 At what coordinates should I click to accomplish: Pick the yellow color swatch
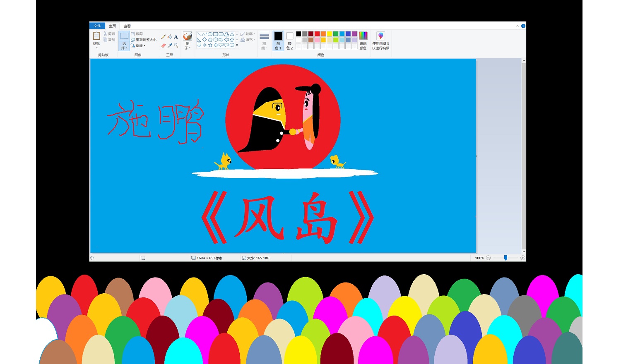pos(330,34)
